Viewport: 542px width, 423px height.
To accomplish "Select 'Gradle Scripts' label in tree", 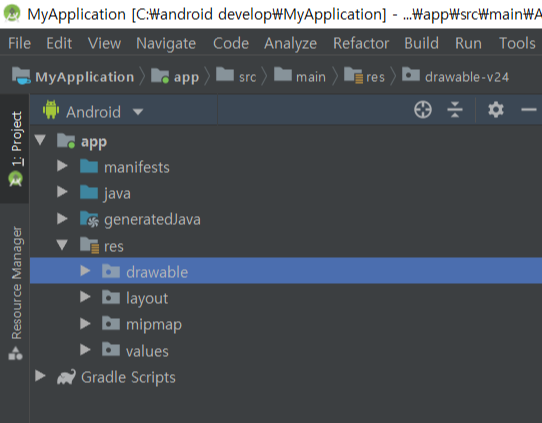I will [x=128, y=377].
